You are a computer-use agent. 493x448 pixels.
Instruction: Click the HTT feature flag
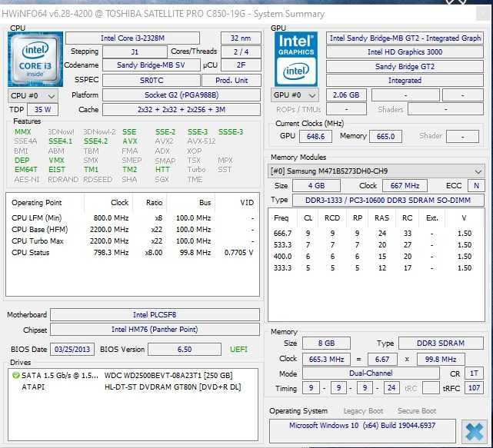[x=162, y=170]
